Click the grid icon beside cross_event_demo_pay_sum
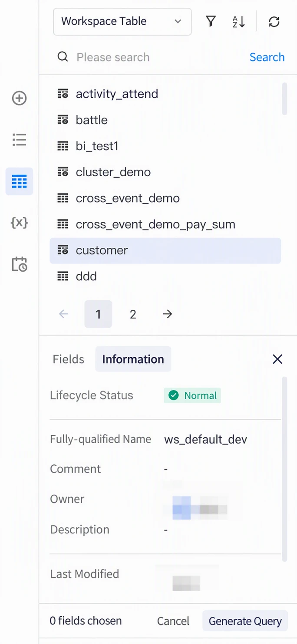Viewport: 297px width, 644px height. point(63,224)
